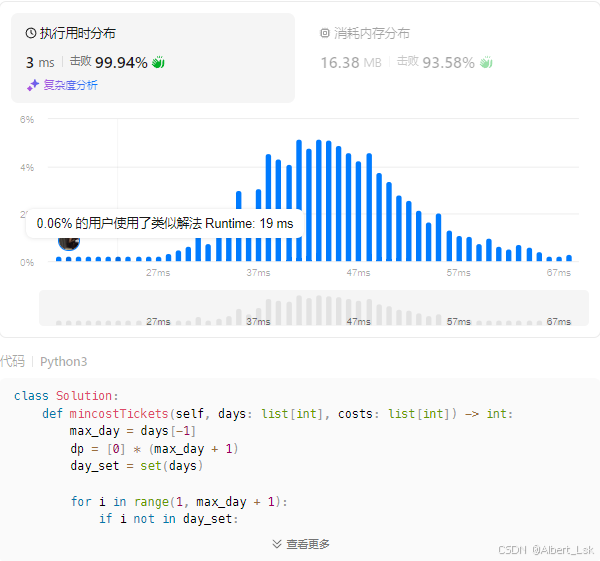
Task: Click the code line 'day_set = set(days)'
Action: (x=137, y=466)
